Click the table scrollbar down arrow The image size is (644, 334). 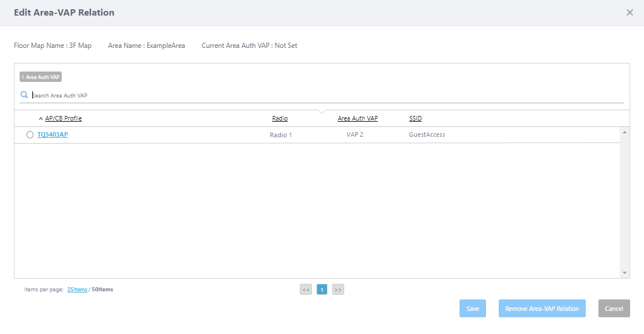coord(624,272)
